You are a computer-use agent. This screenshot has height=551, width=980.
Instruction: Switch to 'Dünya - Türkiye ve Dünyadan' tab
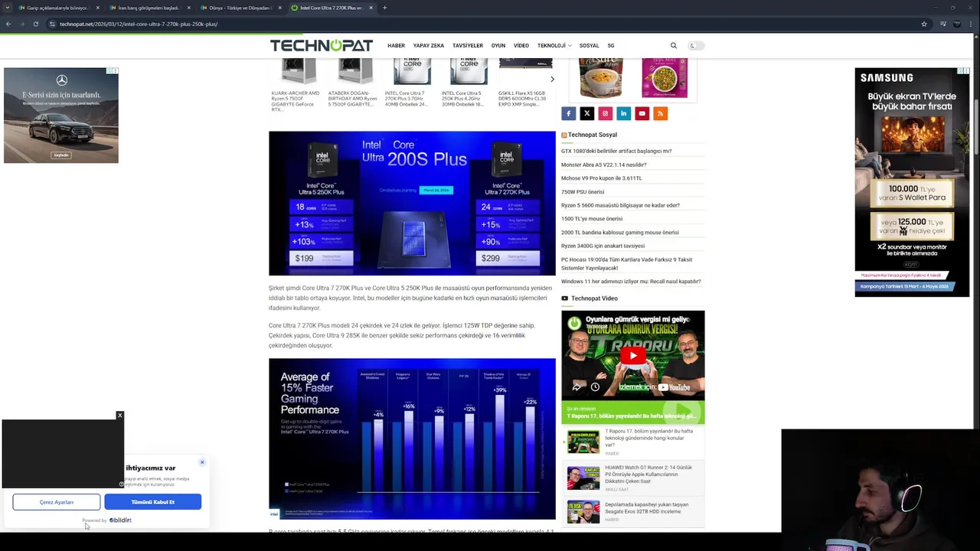(x=239, y=8)
